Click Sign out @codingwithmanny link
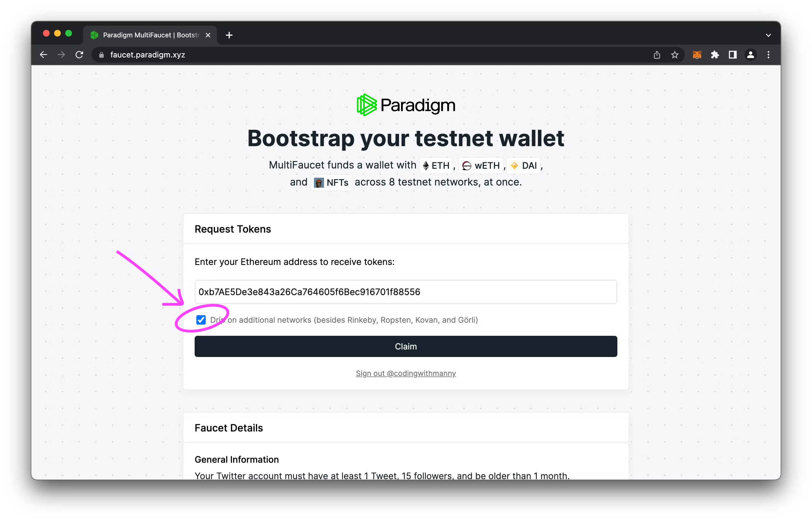This screenshot has height=521, width=812. pyautogui.click(x=406, y=373)
